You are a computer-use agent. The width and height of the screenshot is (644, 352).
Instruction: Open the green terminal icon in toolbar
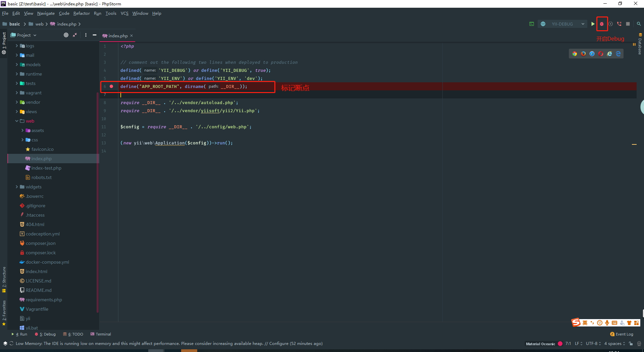(x=532, y=24)
